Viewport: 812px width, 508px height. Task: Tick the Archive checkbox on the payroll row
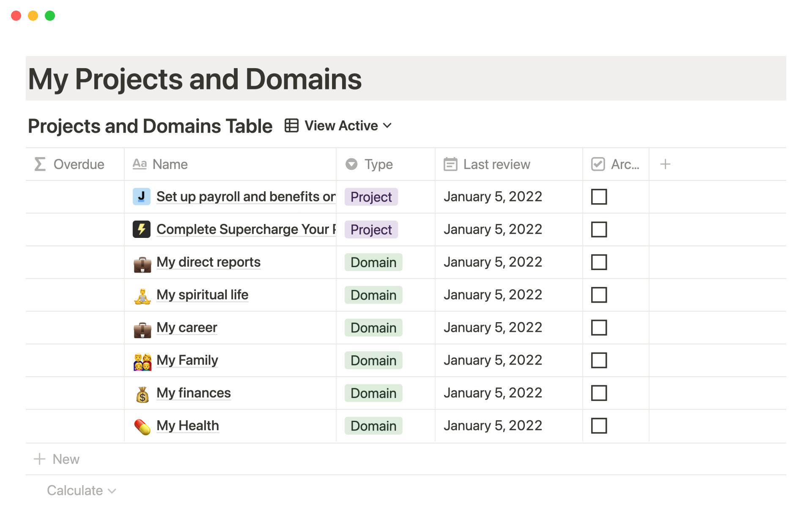click(599, 197)
